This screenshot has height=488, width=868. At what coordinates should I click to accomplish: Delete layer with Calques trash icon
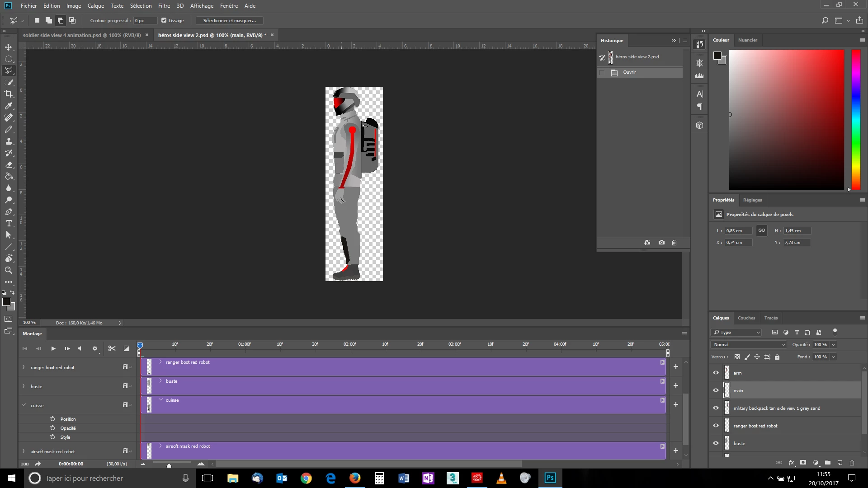(x=852, y=463)
